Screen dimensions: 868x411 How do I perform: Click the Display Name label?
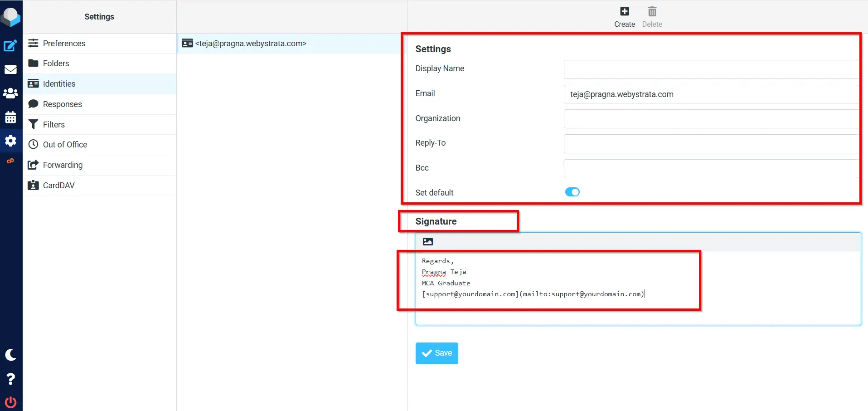click(440, 68)
